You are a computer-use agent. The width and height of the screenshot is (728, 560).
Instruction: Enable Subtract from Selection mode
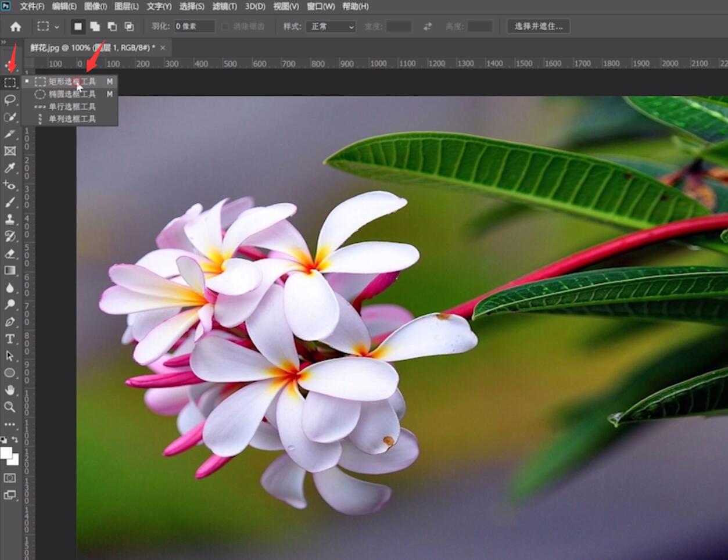coord(112,27)
